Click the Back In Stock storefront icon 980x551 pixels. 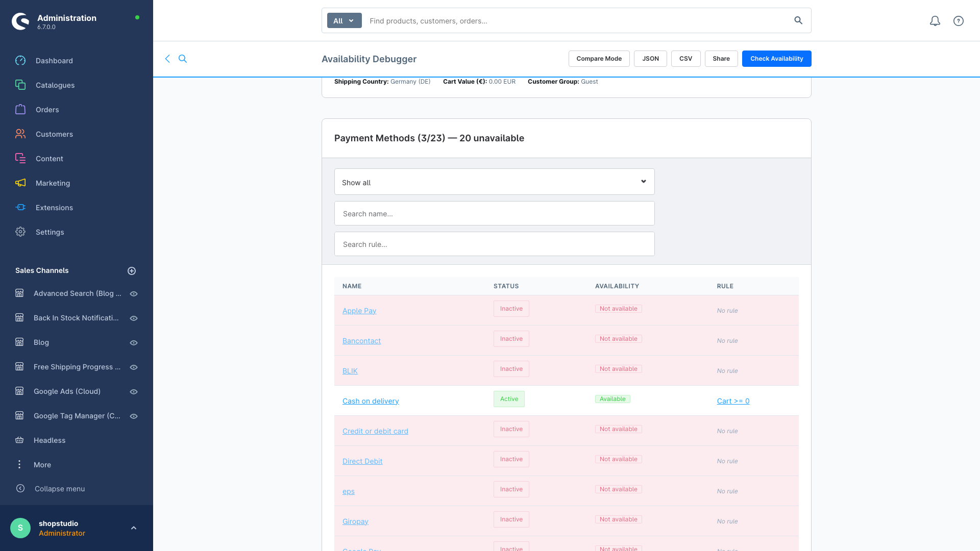(x=19, y=318)
